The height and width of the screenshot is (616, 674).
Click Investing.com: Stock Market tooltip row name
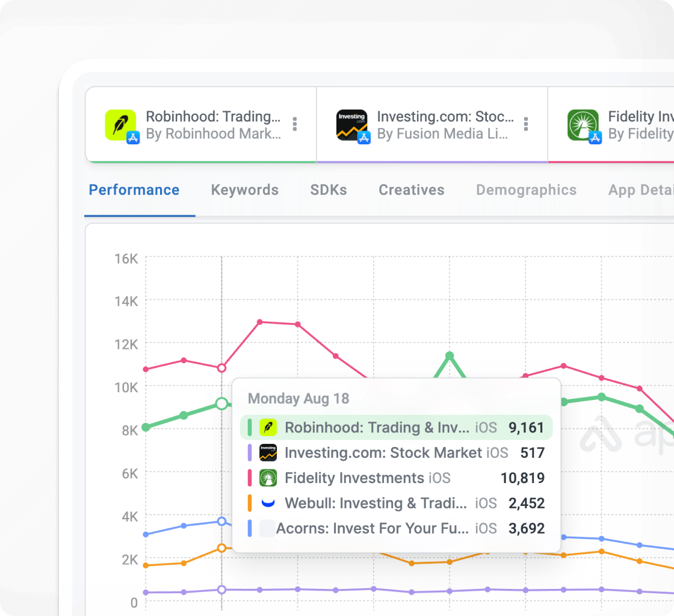point(383,453)
